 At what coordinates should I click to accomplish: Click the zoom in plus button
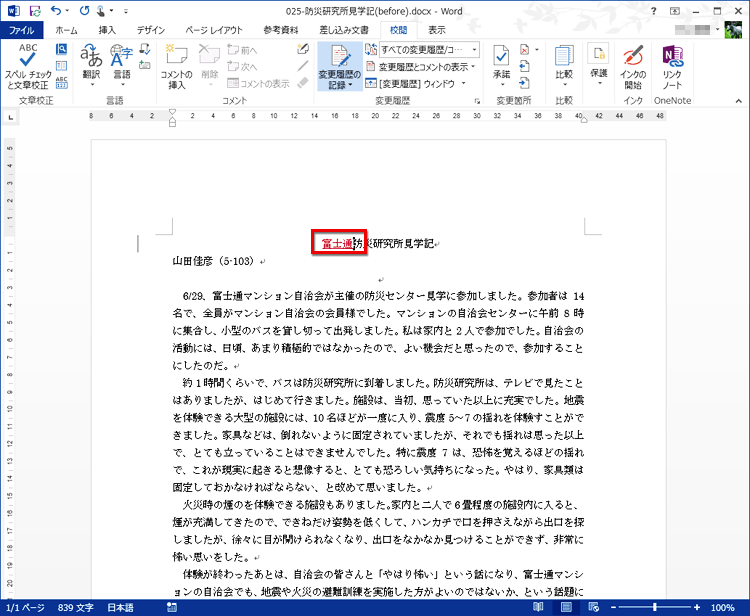pos(697,607)
